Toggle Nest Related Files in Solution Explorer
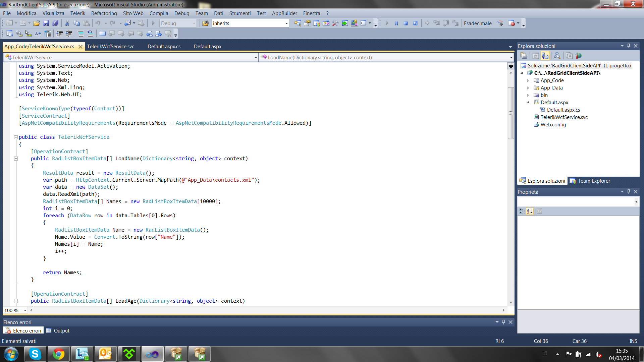 (x=545, y=56)
